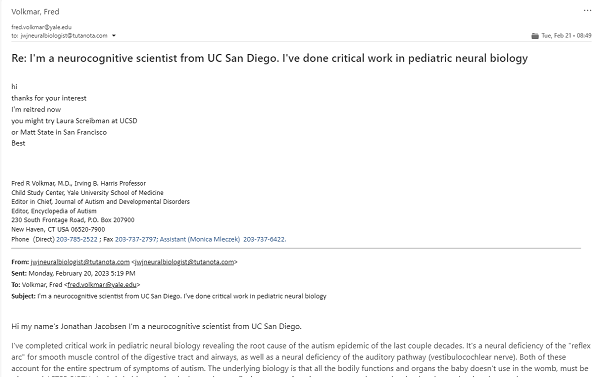
Task: Click Assistant (Monica Mleczek) link
Action: click(x=200, y=239)
